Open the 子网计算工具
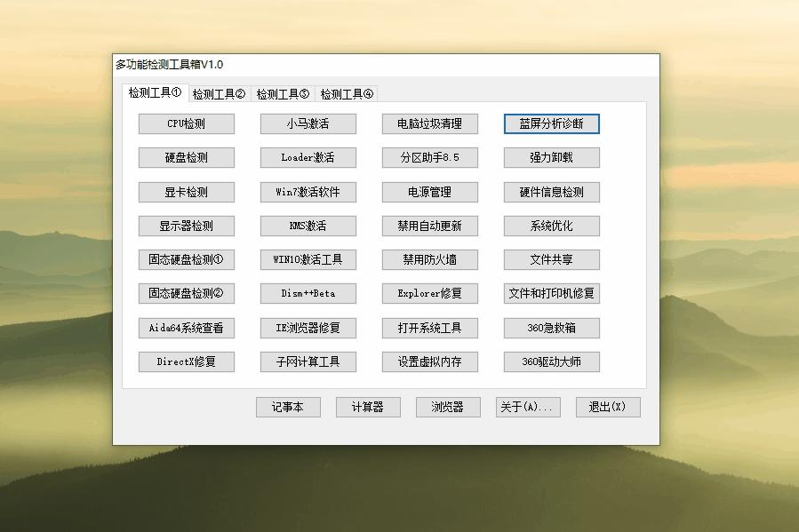The image size is (799, 532). point(308,361)
